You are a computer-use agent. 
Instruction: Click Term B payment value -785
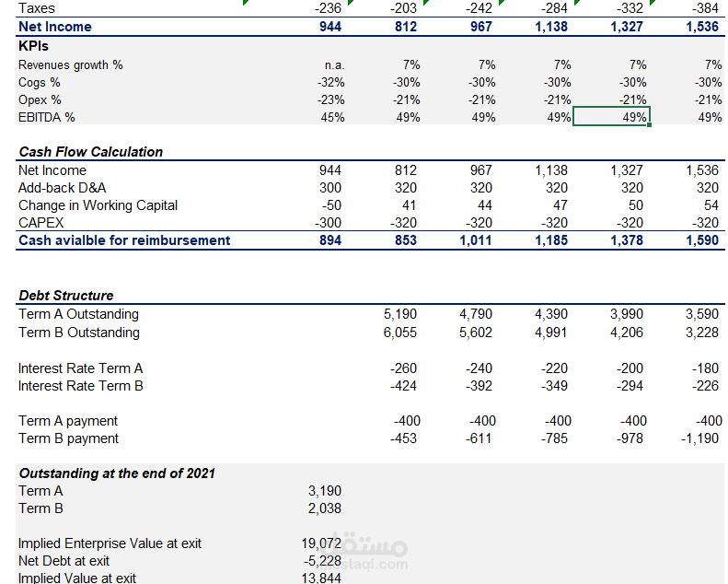pyautogui.click(x=554, y=438)
